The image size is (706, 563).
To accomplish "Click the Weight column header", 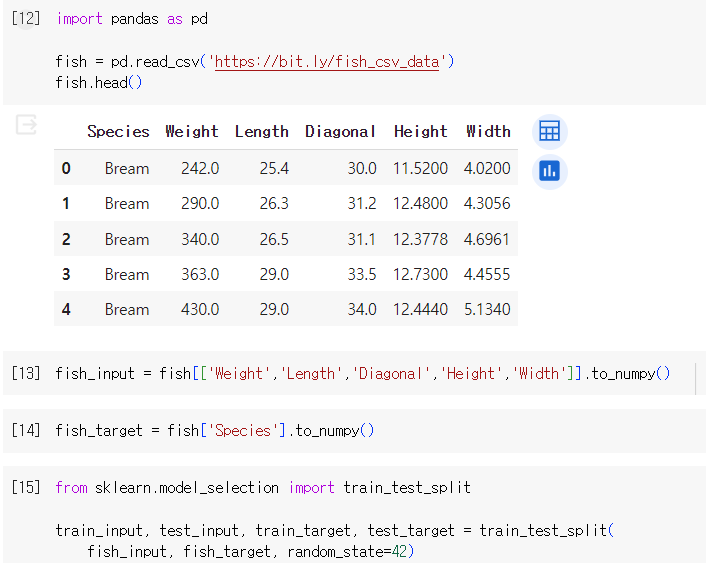I will (x=192, y=132).
